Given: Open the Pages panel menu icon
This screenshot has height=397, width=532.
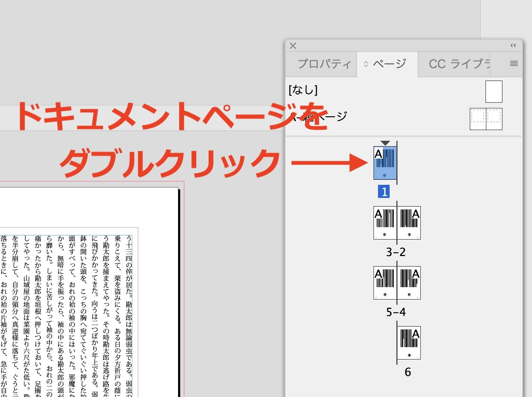Looking at the screenshot, I should [x=514, y=64].
